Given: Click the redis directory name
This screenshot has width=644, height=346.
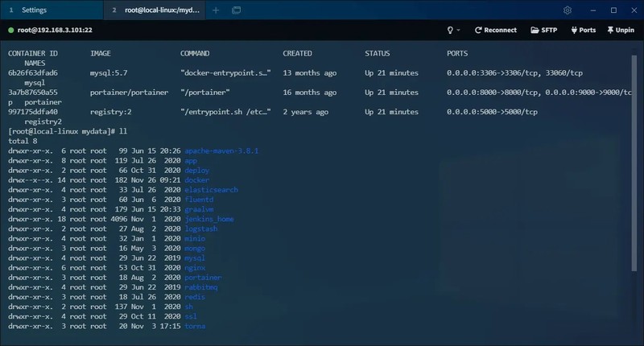Looking at the screenshot, I should [195, 297].
